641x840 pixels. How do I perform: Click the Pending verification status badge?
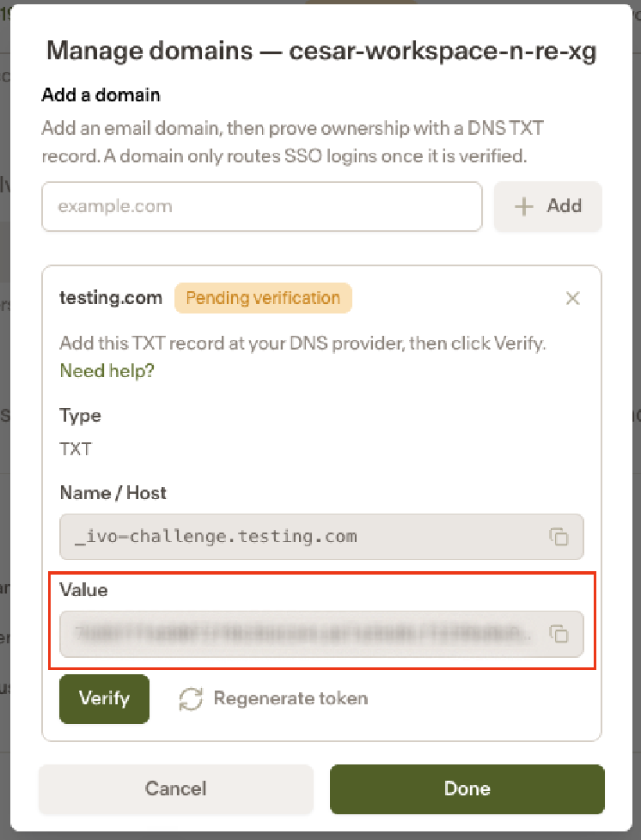[263, 298]
